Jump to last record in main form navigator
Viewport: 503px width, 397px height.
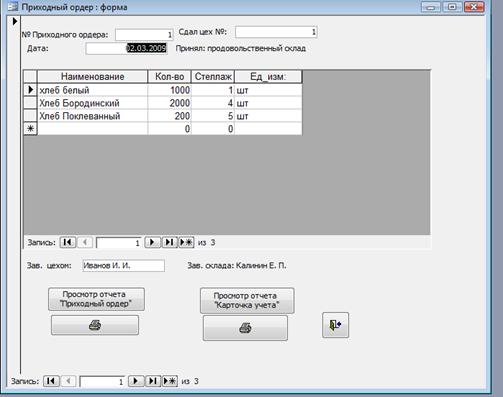[x=153, y=381]
